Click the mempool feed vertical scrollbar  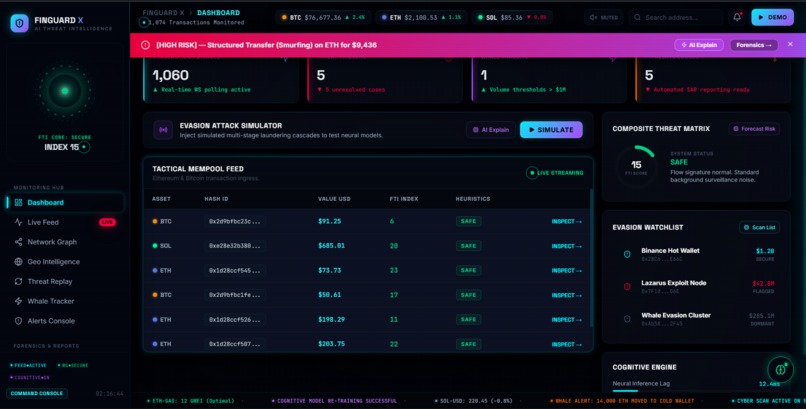[592, 257]
